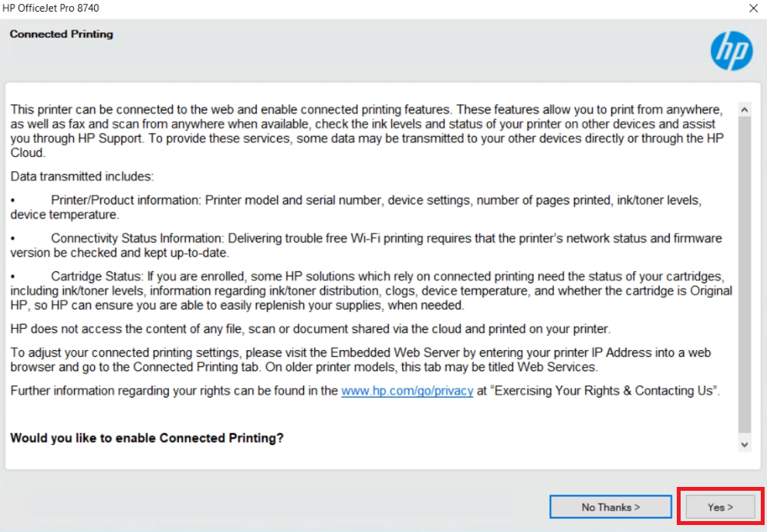Click the scrollbar up arrow
767x532 pixels.
744,110
